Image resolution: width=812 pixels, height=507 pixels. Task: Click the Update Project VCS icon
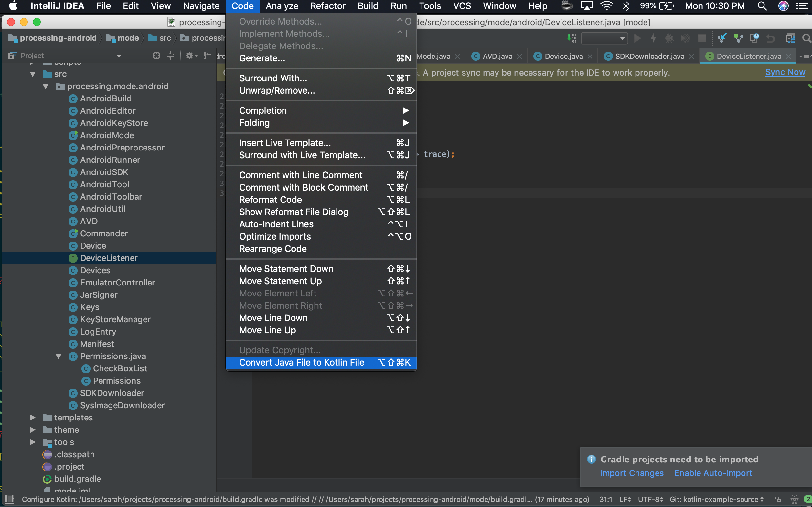tap(722, 38)
